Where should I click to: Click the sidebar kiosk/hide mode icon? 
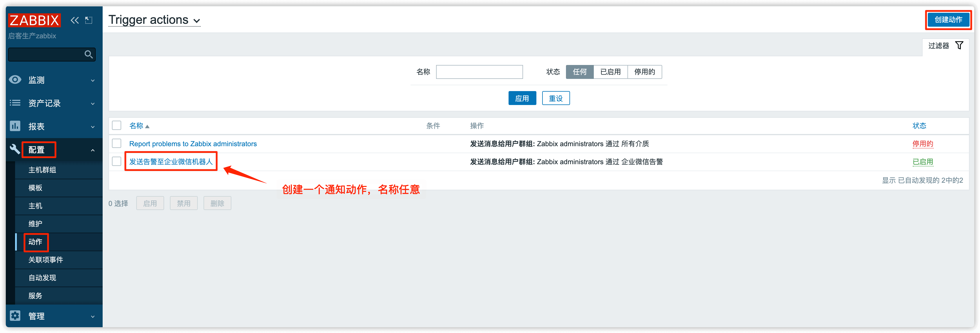tap(89, 20)
